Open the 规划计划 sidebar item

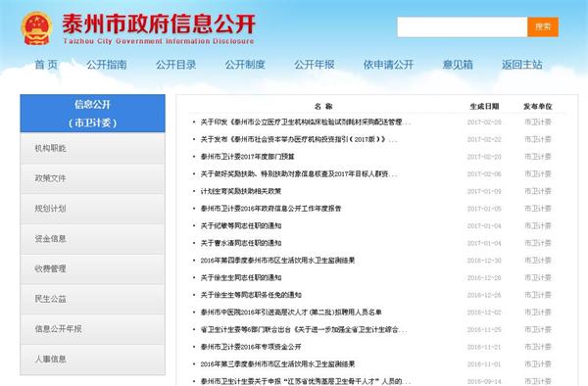[x=93, y=209]
